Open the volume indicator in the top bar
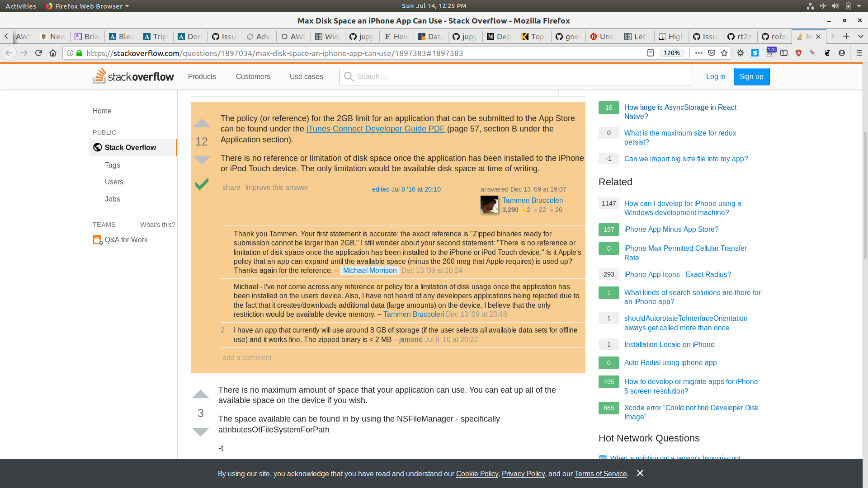Viewport: 868px width, 488px height. [x=835, y=6]
